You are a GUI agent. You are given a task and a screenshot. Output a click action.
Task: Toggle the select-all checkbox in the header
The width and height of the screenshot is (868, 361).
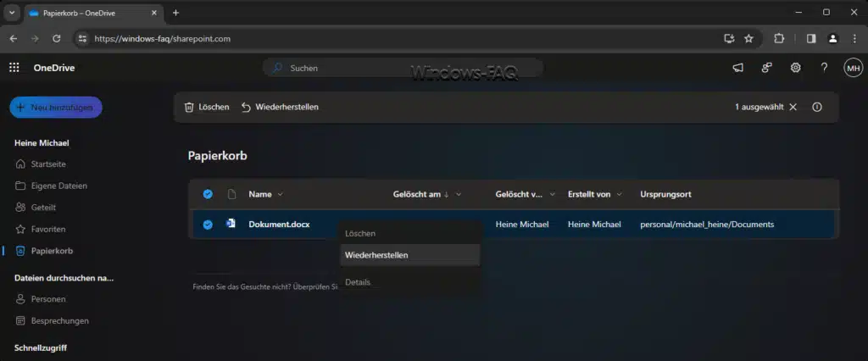(x=208, y=194)
